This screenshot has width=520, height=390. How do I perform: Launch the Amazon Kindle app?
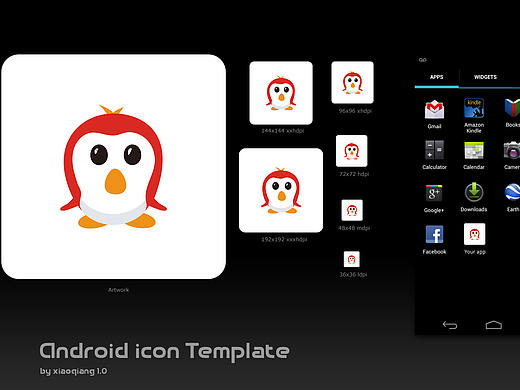point(474,108)
